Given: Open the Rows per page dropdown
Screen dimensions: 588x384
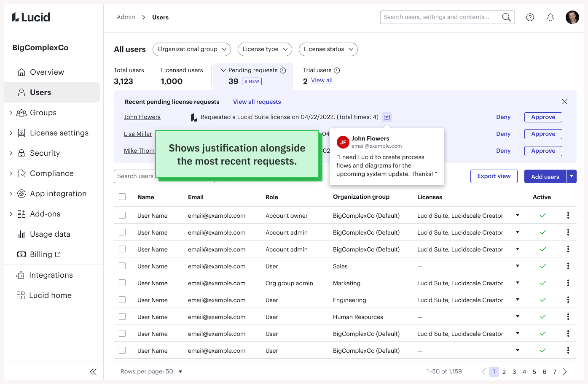Looking at the screenshot, I should [x=180, y=372].
